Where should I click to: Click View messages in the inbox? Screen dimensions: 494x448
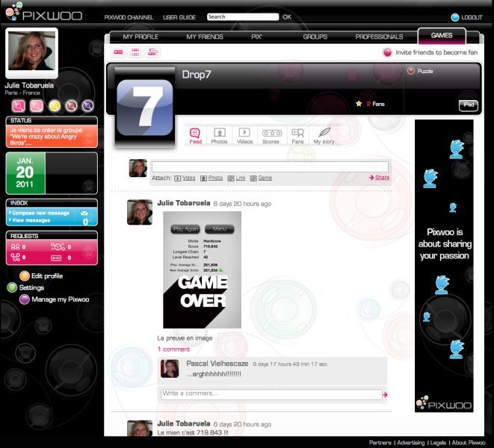click(31, 220)
